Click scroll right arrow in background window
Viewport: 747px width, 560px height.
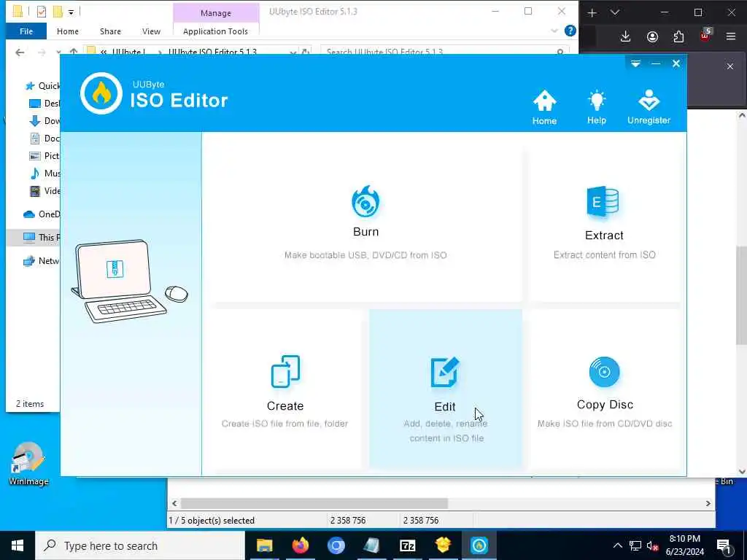708,503
